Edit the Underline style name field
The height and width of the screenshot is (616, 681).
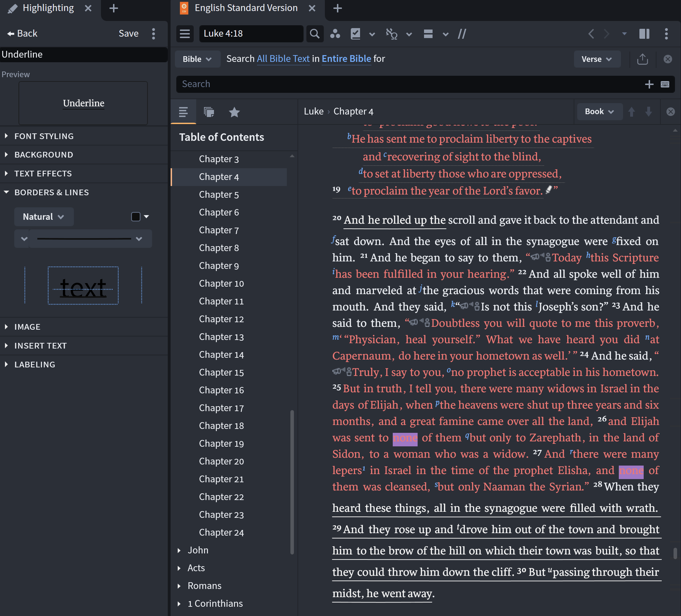(x=84, y=54)
